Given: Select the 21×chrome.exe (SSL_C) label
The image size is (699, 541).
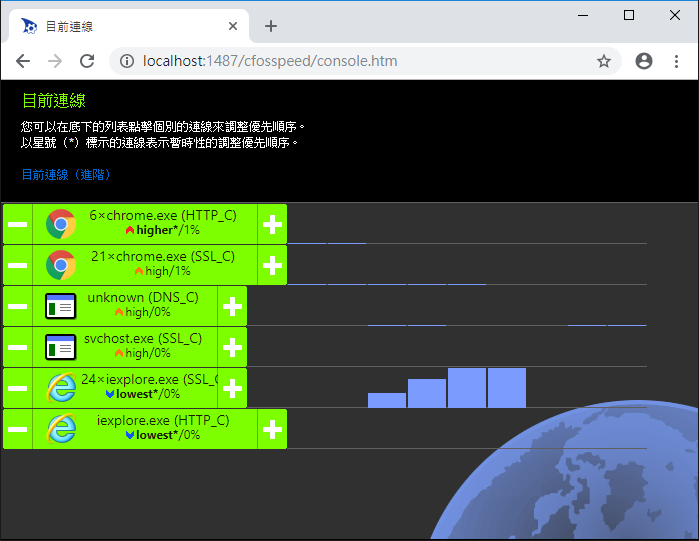Looking at the screenshot, I should pos(163,256).
